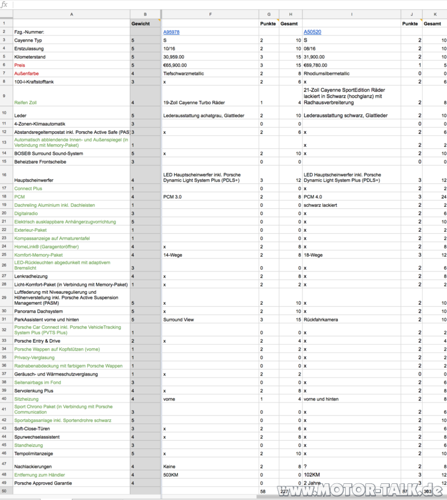Viewport: 447px width, 500px height.
Task: Select the Punkte cell in column J
Action: coord(411,23)
